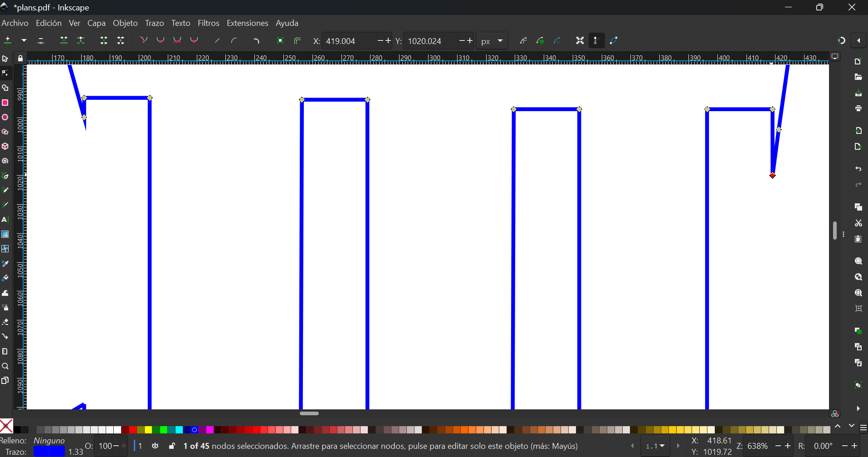Image resolution: width=868 pixels, height=457 pixels.
Task: Open the Edición menu
Action: point(49,23)
